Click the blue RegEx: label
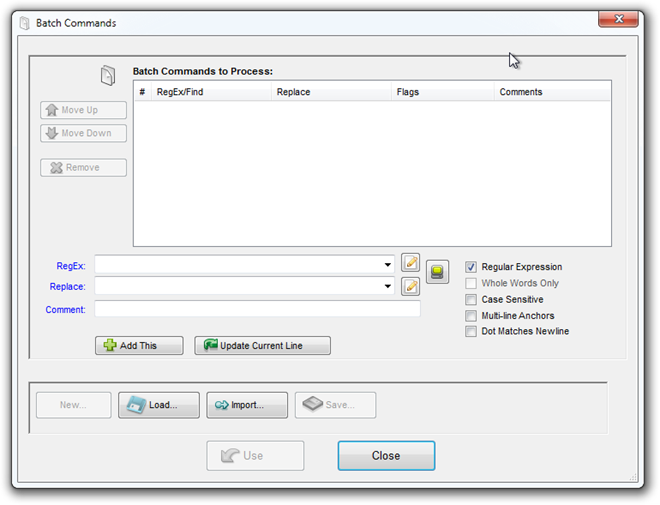The height and width of the screenshot is (505, 660). click(x=71, y=266)
